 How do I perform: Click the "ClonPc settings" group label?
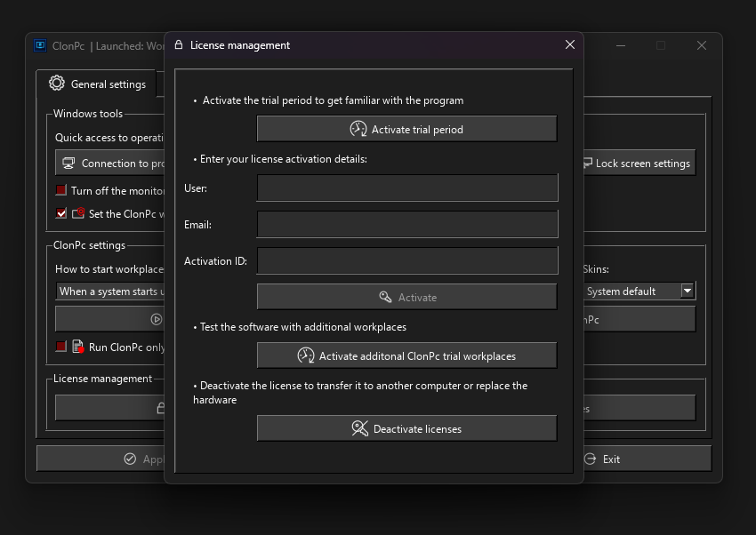pos(89,245)
